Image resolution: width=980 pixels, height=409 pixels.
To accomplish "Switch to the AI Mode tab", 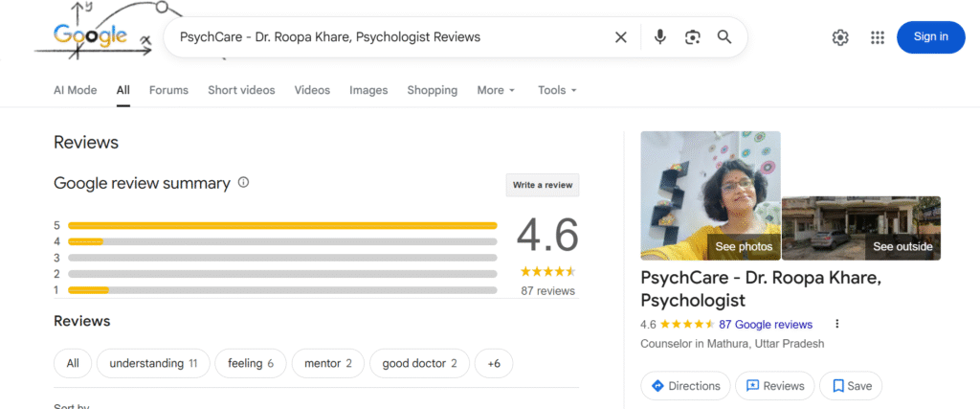I will coord(75,90).
